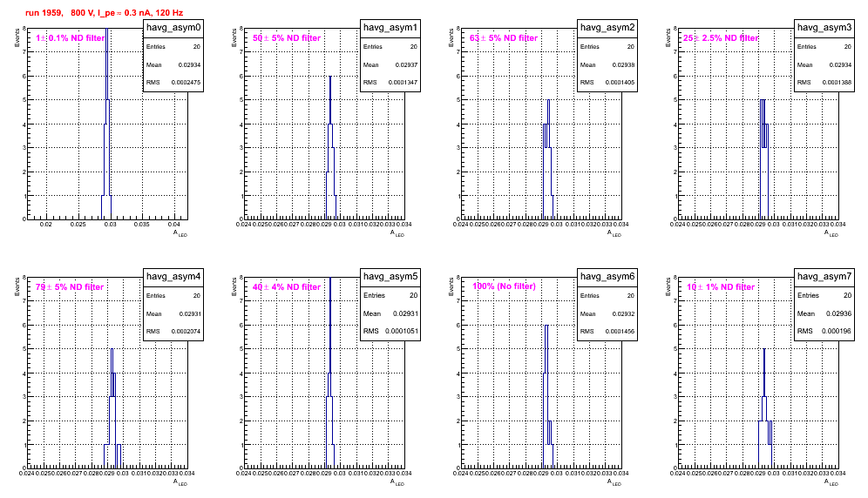Click the '25± 2.5% ND filter' label
This screenshot has height=498, width=868.
[x=721, y=38]
